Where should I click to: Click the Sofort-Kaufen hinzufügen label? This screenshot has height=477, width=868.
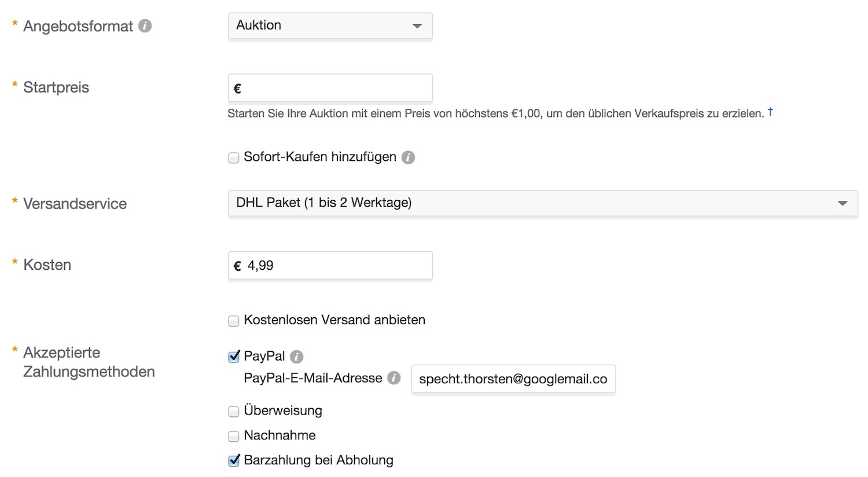pyautogui.click(x=320, y=157)
